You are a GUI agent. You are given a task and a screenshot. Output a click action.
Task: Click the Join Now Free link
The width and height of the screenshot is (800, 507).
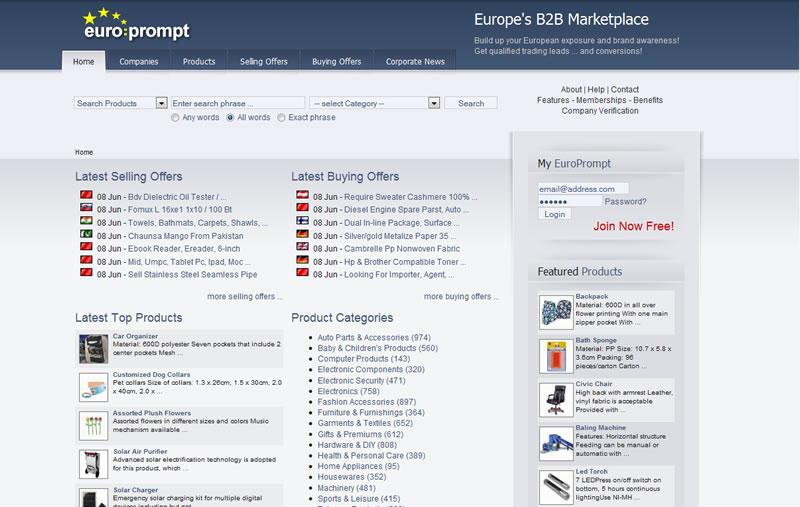(633, 227)
